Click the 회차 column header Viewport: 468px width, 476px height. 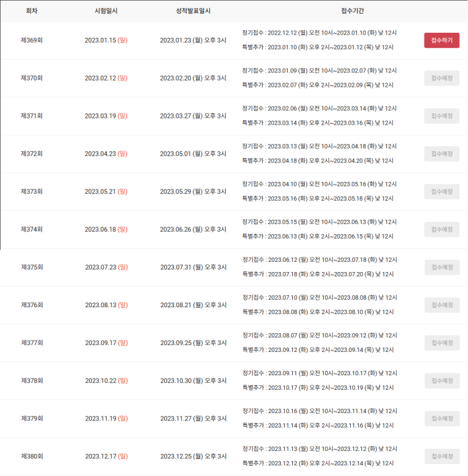coord(31,11)
